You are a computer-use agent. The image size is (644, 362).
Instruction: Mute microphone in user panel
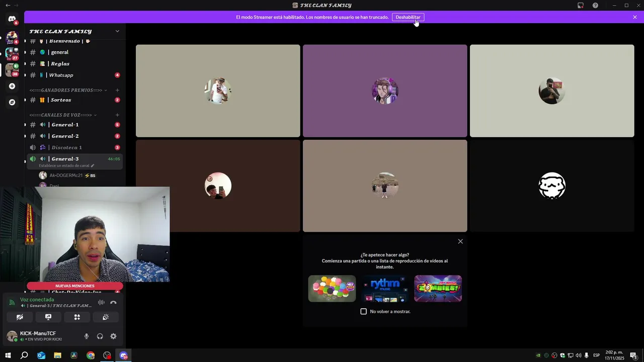(86, 336)
